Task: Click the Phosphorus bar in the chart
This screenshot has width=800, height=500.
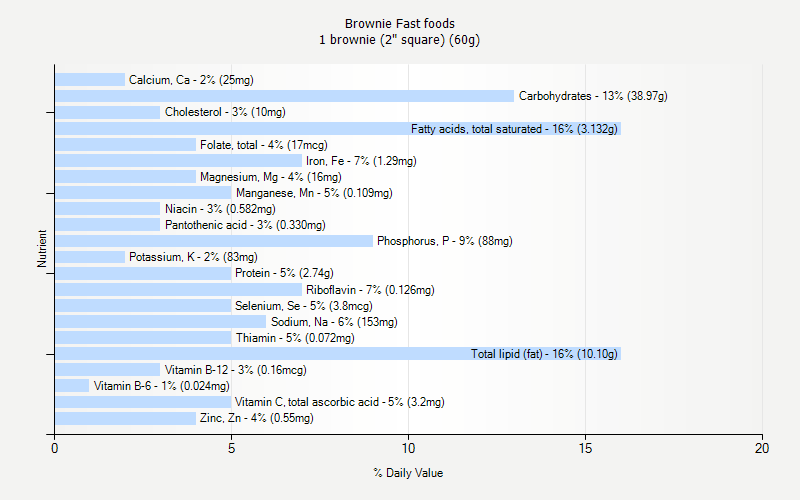Action: [x=214, y=241]
